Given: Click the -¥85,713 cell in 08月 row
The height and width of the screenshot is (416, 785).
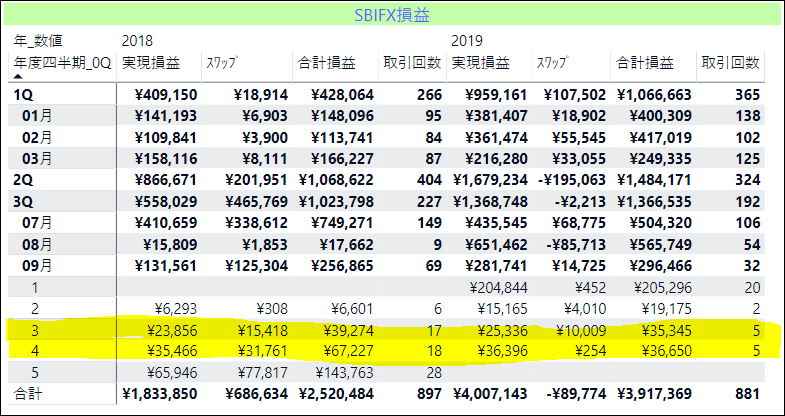Looking at the screenshot, I should (x=576, y=244).
